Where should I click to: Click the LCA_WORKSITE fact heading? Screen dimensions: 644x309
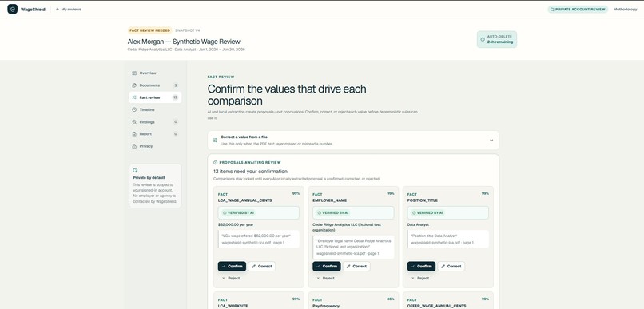point(233,306)
